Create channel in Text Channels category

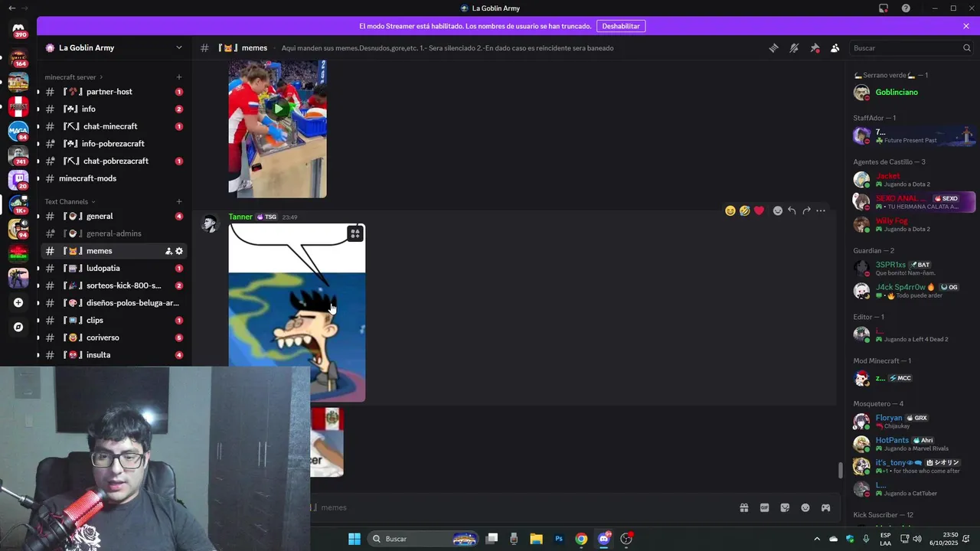tap(179, 202)
